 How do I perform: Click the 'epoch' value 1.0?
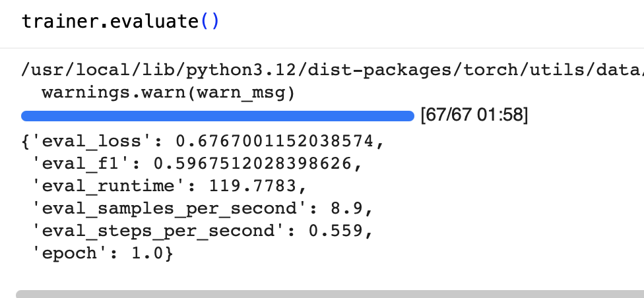pyautogui.click(x=157, y=253)
